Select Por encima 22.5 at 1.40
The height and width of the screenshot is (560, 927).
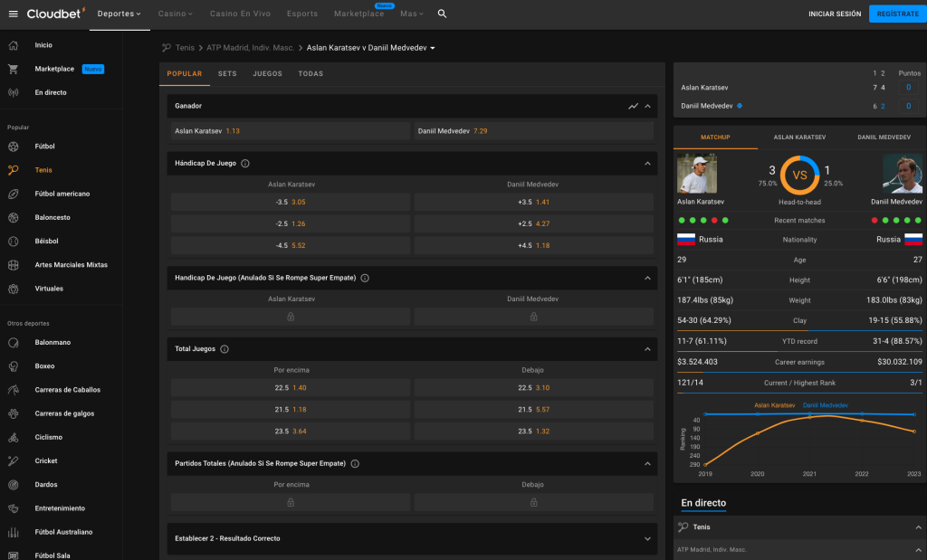(291, 388)
